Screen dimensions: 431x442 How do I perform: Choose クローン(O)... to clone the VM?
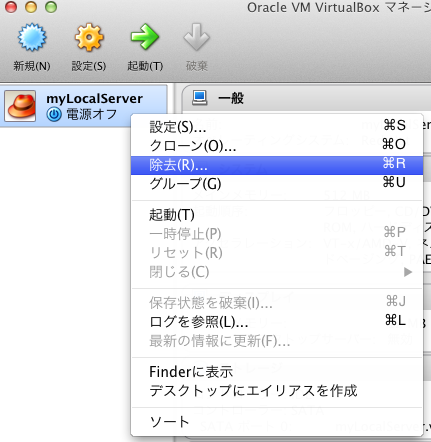[x=277, y=145]
